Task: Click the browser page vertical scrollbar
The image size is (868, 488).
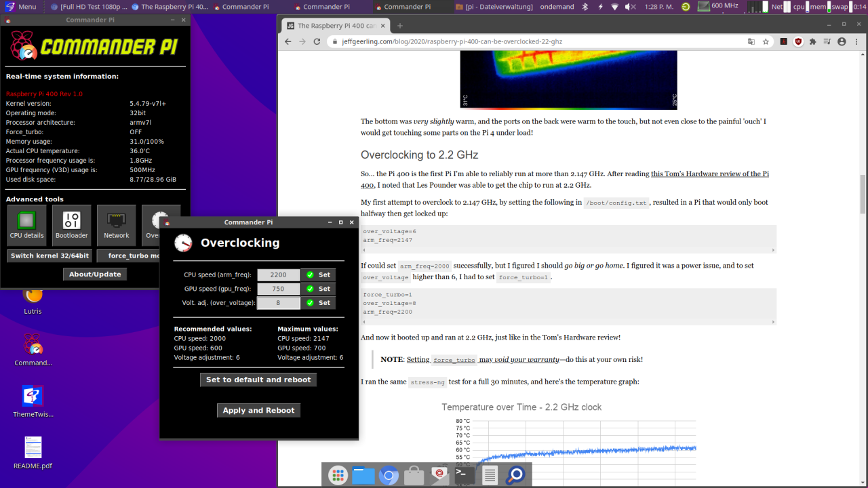Action: [863, 193]
